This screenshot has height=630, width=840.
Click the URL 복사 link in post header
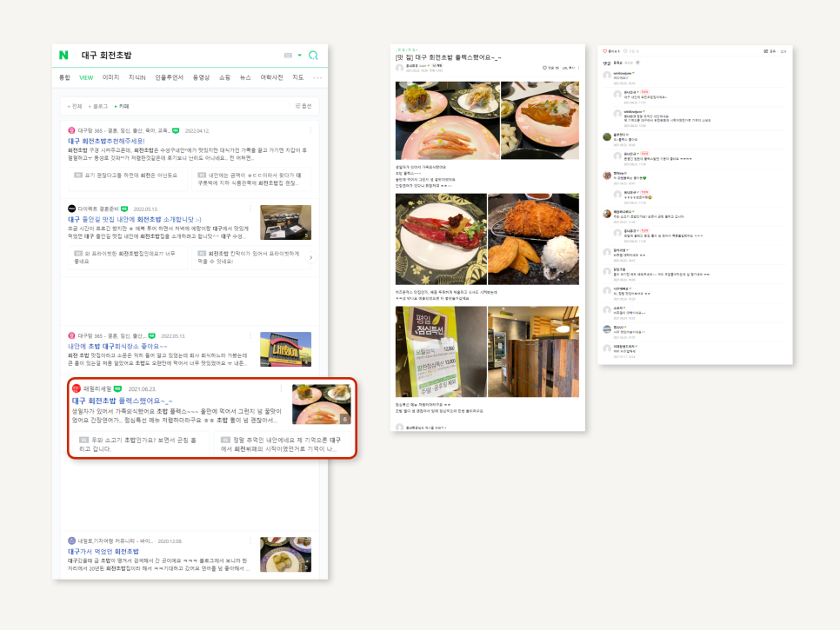568,68
